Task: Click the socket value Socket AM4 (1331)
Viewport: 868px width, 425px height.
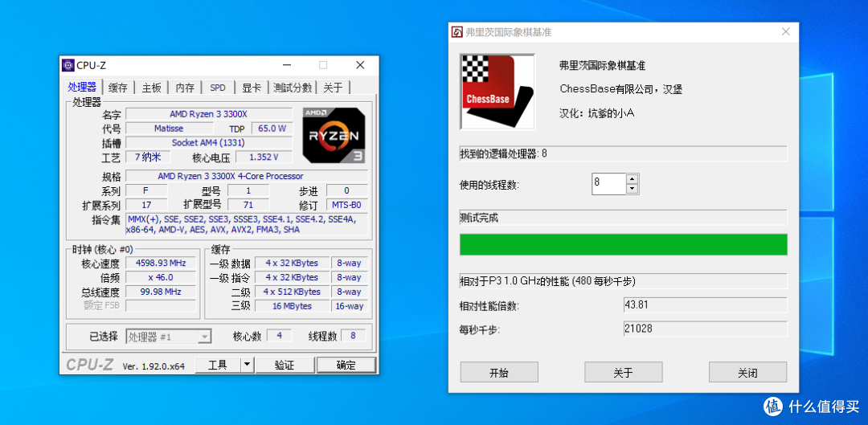Action: click(209, 143)
